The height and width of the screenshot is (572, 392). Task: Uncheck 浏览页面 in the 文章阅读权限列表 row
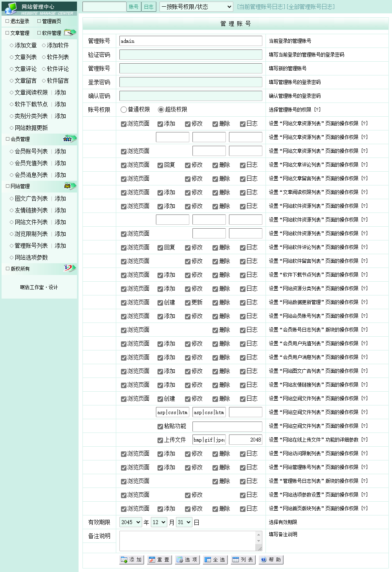click(x=124, y=192)
